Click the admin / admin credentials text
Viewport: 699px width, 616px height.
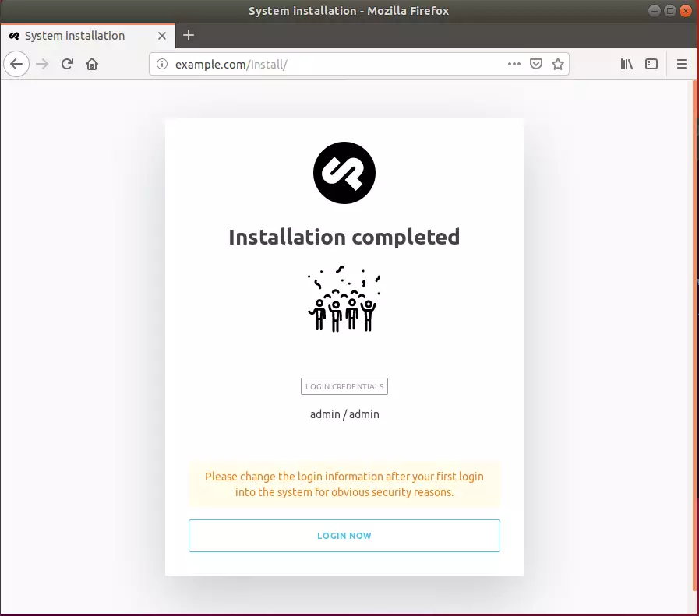coord(344,414)
